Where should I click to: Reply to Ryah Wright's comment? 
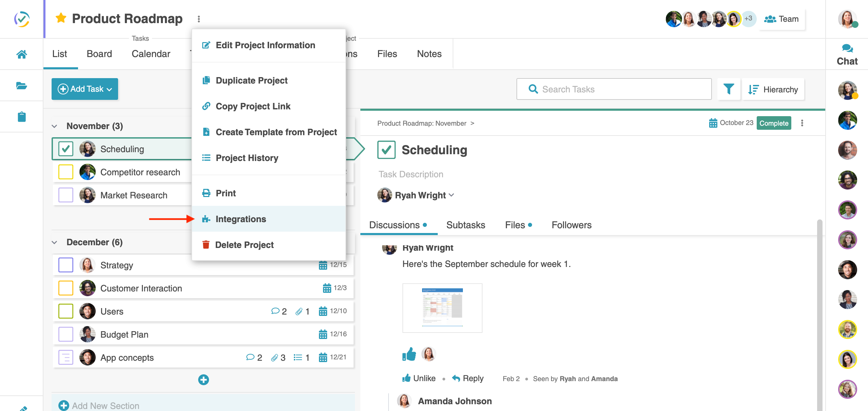point(473,378)
